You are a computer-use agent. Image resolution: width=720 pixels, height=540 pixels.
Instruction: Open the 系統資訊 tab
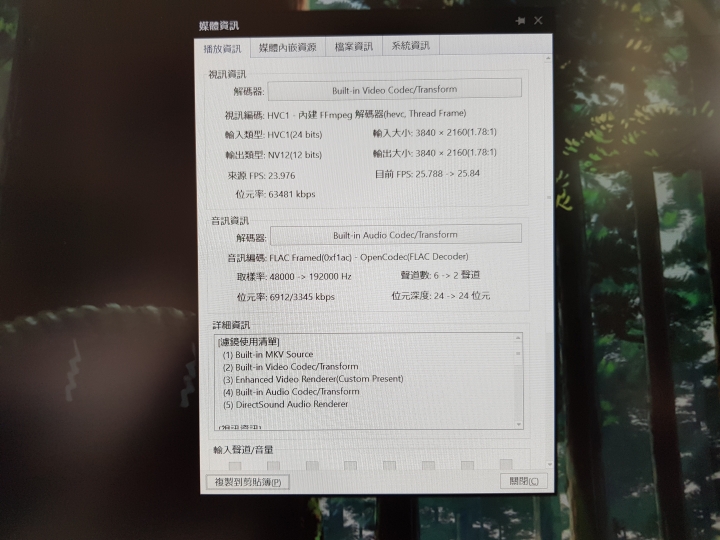[x=411, y=45]
